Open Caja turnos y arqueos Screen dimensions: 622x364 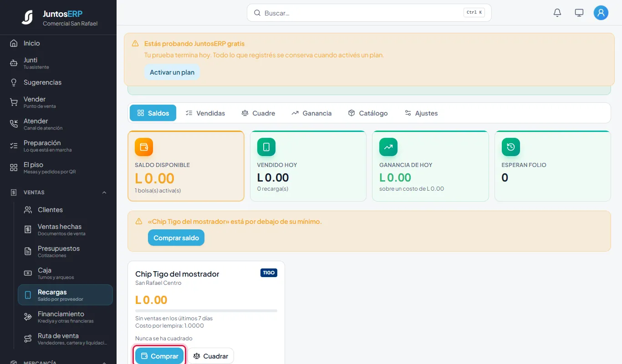(65, 273)
